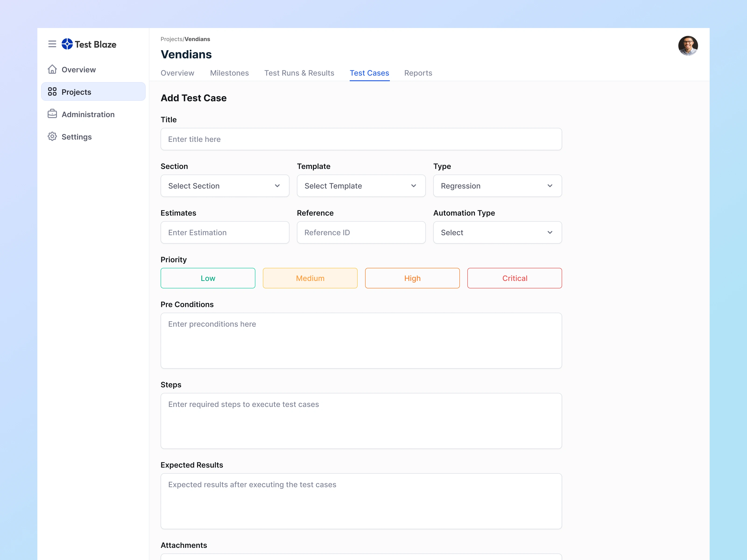Set priority to High
747x560 pixels.
click(x=412, y=278)
